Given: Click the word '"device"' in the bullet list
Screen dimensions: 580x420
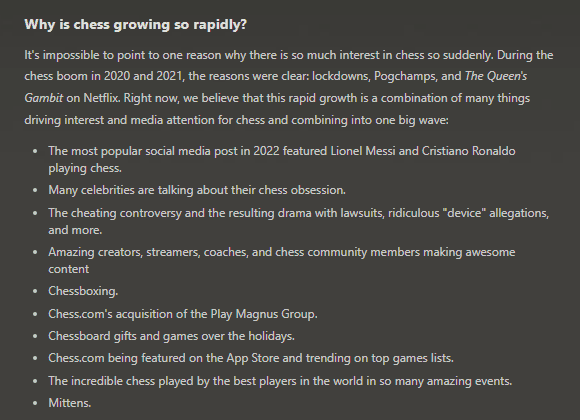Looking at the screenshot, I should tap(466, 213).
